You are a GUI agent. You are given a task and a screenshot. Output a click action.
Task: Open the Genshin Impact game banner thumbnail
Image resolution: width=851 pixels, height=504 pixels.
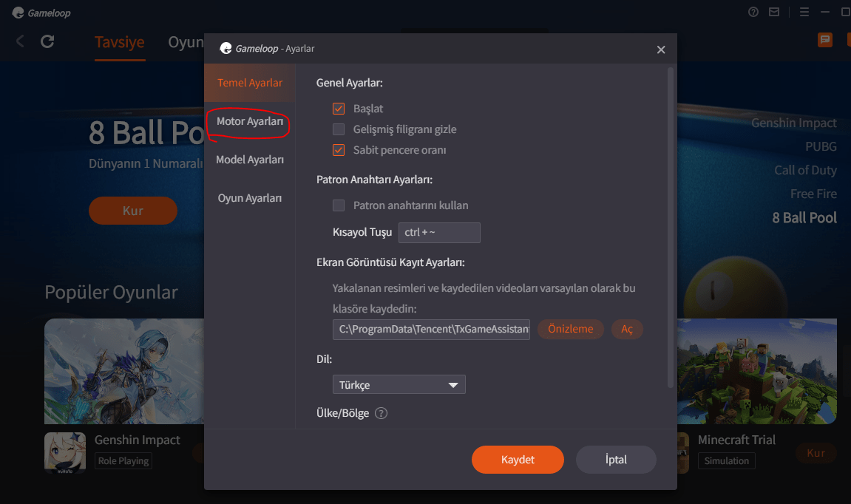click(x=124, y=371)
